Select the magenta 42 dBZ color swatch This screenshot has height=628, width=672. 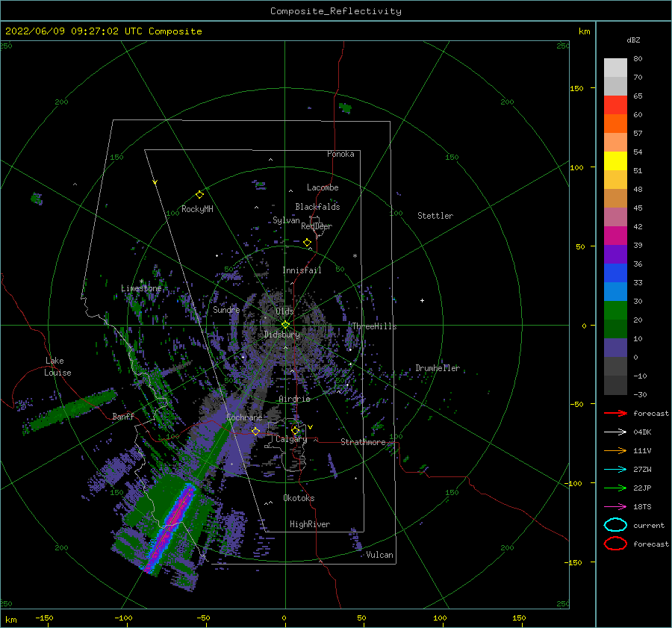615,236
